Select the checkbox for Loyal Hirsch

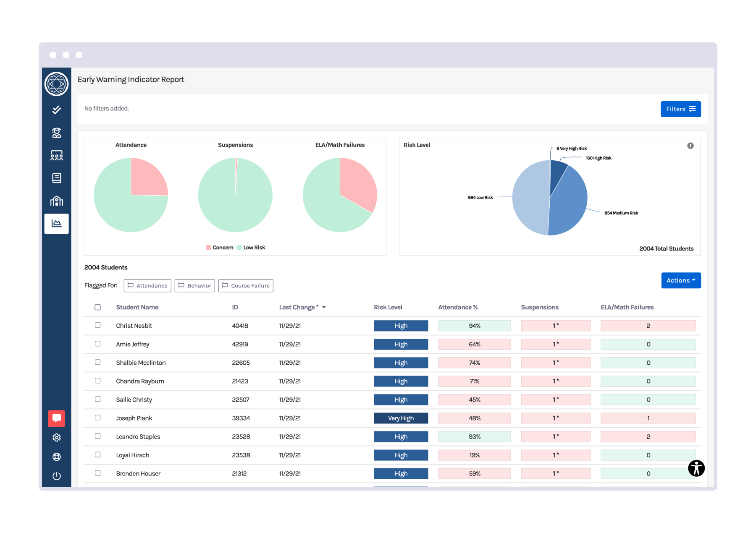[x=97, y=455]
